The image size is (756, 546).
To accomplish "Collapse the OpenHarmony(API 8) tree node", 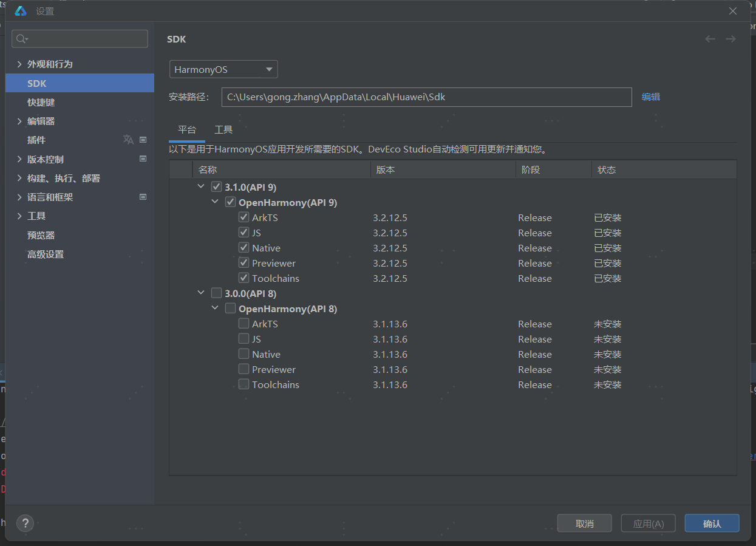I will (x=215, y=308).
